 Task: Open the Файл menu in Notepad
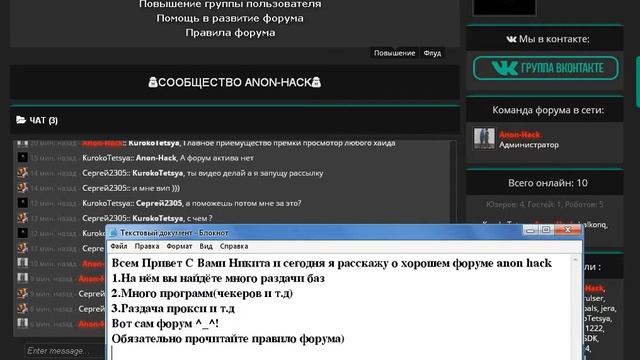119,246
